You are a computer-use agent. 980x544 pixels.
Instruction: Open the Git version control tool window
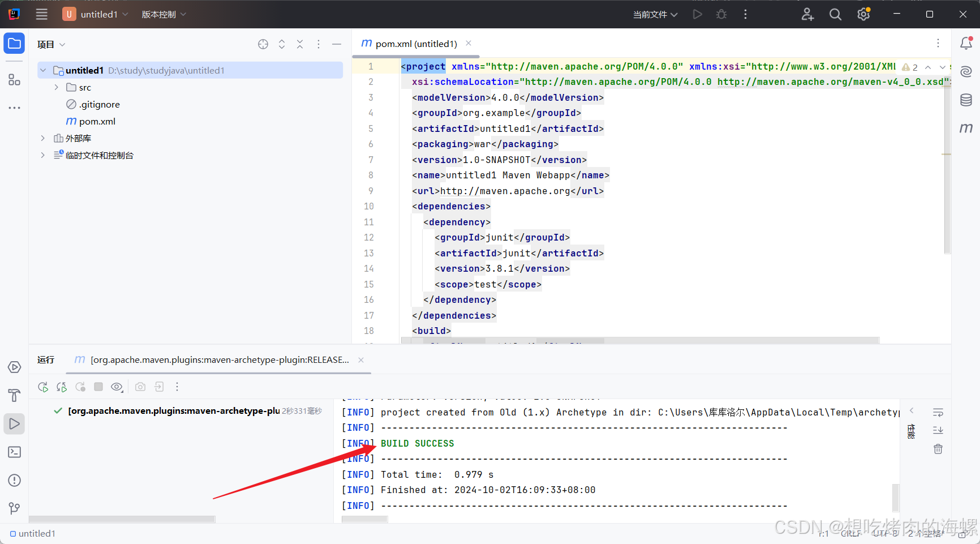pos(14,508)
